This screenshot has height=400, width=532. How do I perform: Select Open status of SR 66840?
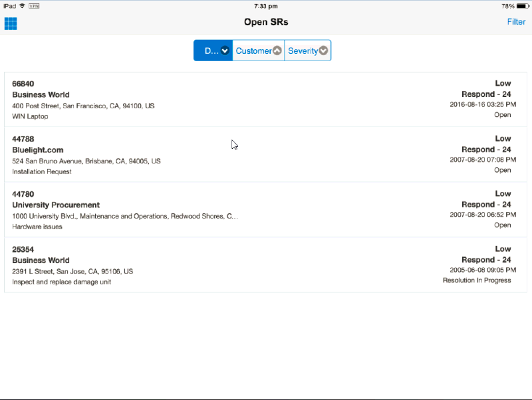pyautogui.click(x=503, y=115)
